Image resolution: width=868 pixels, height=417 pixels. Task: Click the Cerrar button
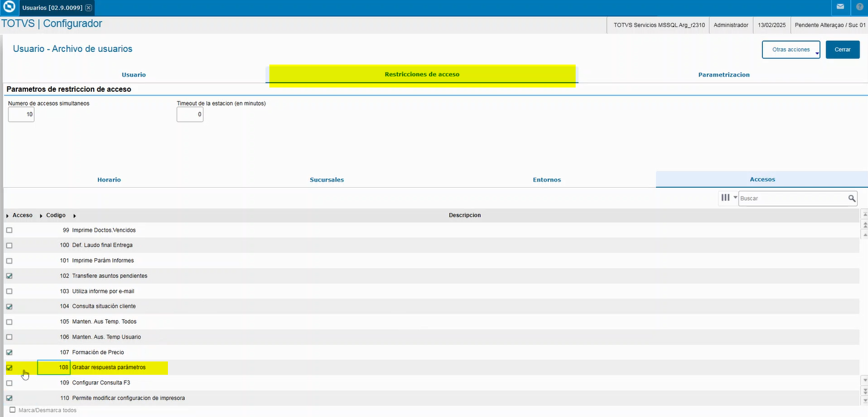point(843,49)
